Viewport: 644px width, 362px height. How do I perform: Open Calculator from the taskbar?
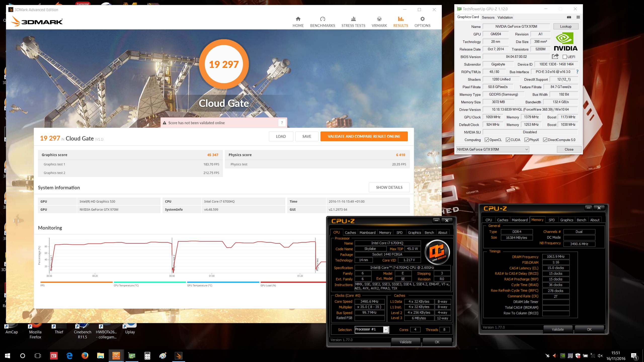coord(147,355)
